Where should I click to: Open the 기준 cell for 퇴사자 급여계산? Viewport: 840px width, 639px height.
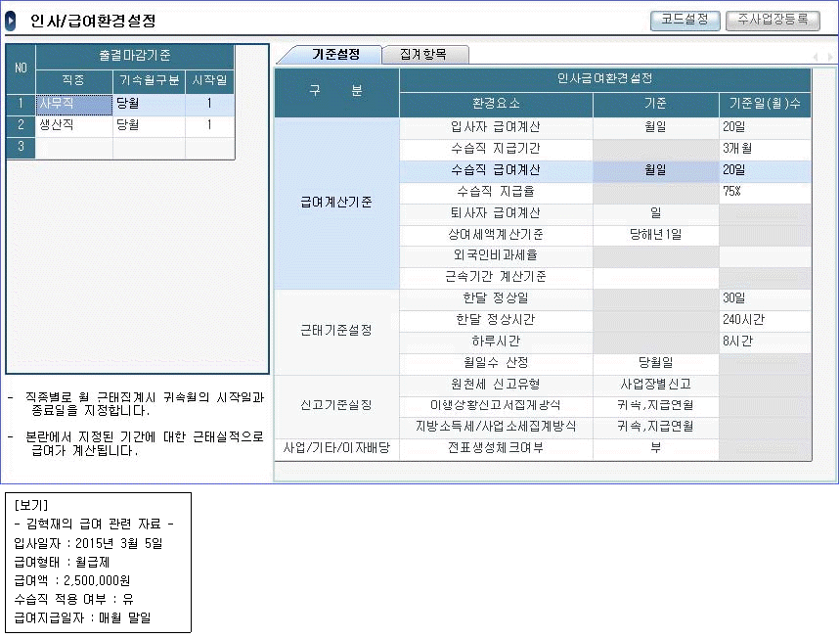click(x=655, y=213)
